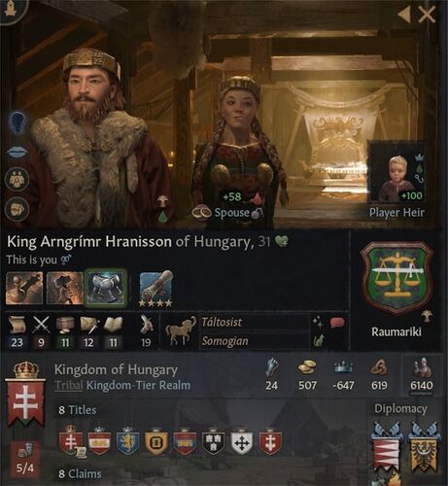Click the prestige crown value -647
The image size is (448, 486).
pos(343,385)
